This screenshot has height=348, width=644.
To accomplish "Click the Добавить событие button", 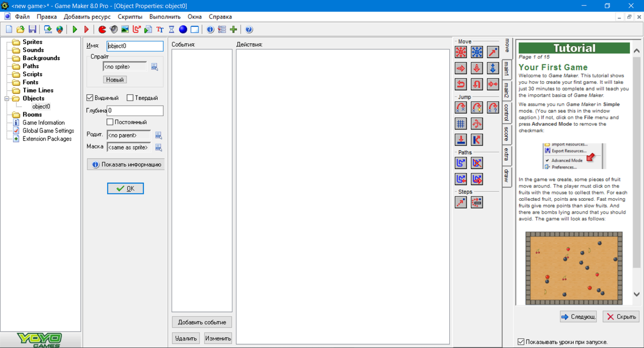I will coord(202,322).
